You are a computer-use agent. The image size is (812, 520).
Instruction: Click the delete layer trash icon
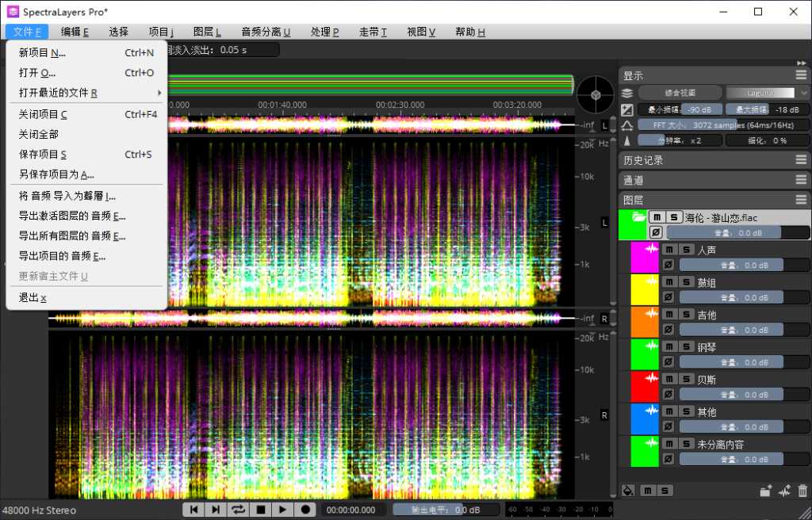tap(802, 491)
